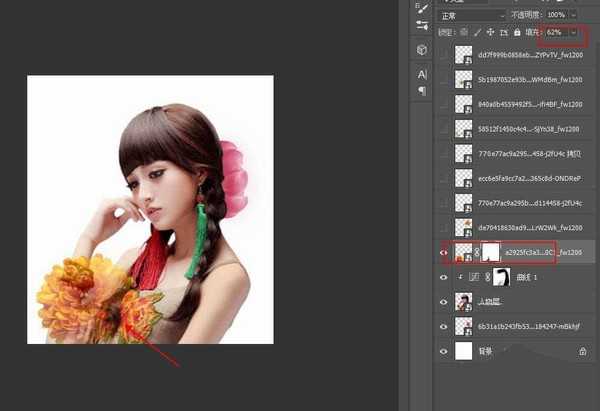Click the mask link chain on a2925 layer

pos(478,252)
